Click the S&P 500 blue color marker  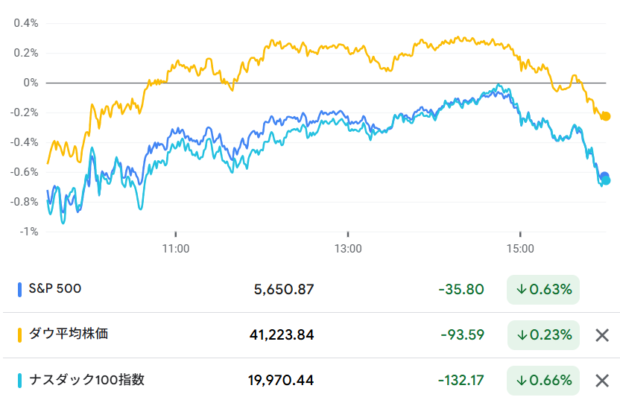point(19,289)
